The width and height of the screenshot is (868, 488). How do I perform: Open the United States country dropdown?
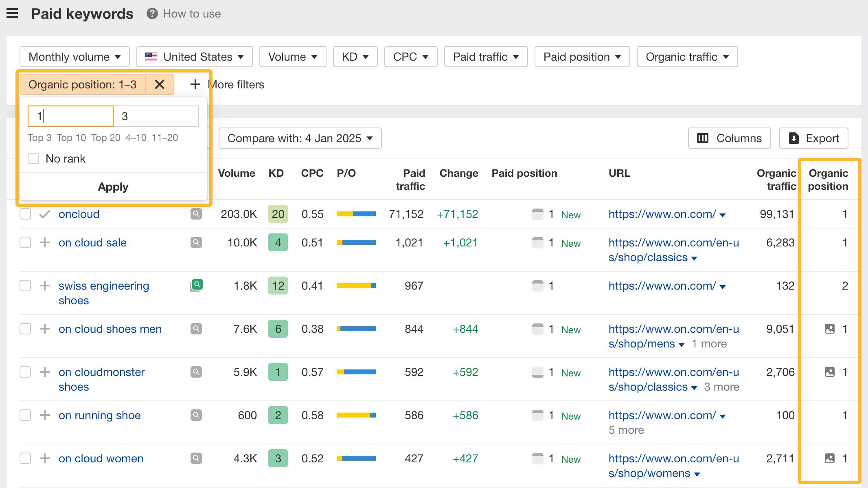[194, 57]
